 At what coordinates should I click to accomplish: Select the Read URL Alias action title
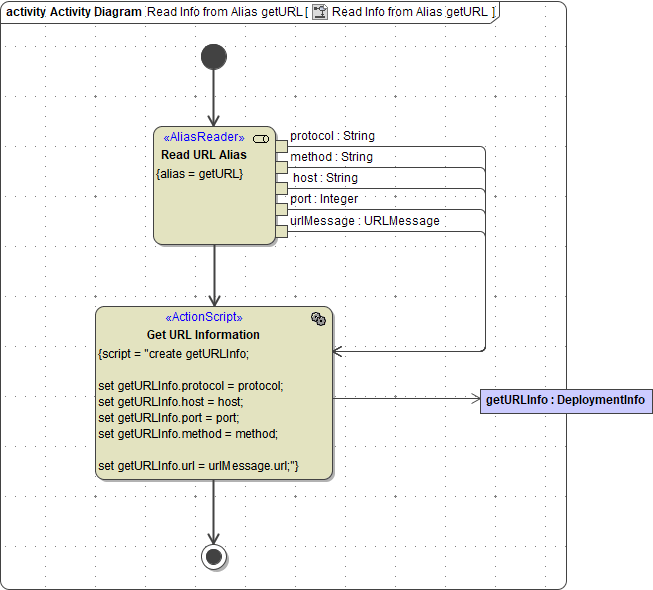click(203, 155)
